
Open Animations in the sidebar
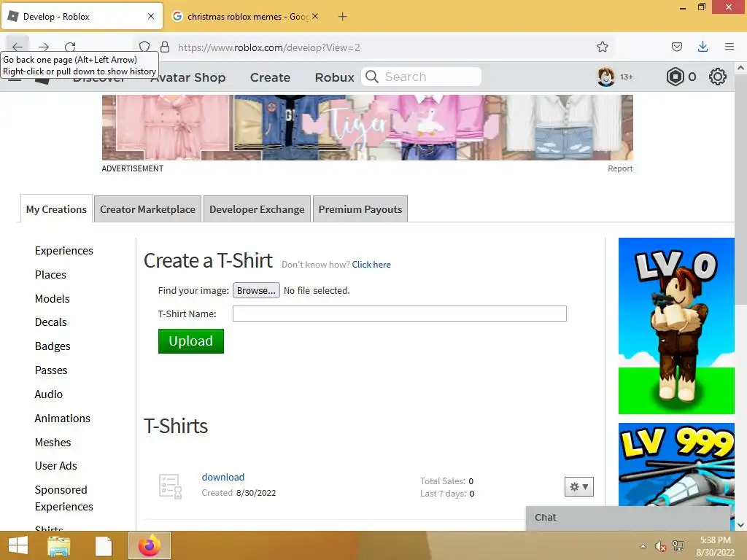(63, 418)
